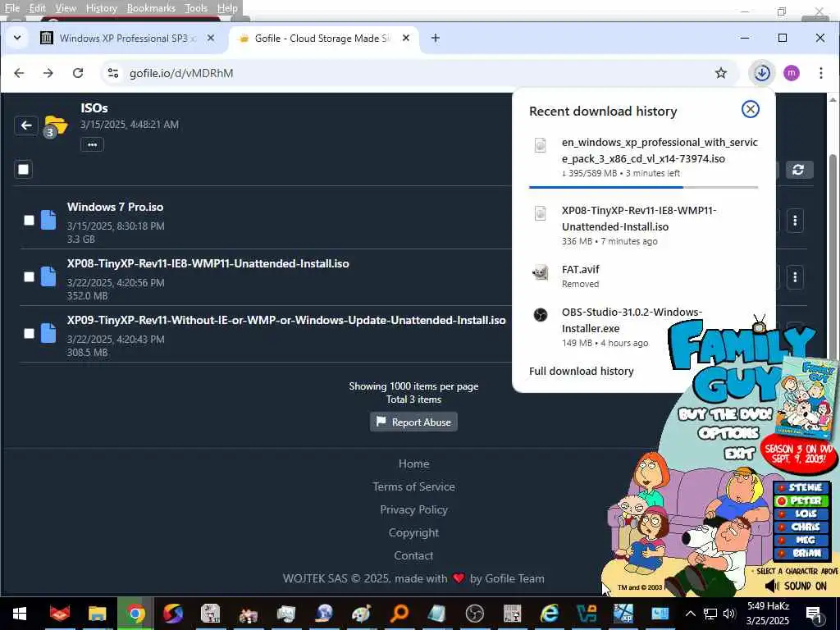Open the Help menu in background window
Image resolution: width=840 pixels, height=630 pixels.
point(227,8)
